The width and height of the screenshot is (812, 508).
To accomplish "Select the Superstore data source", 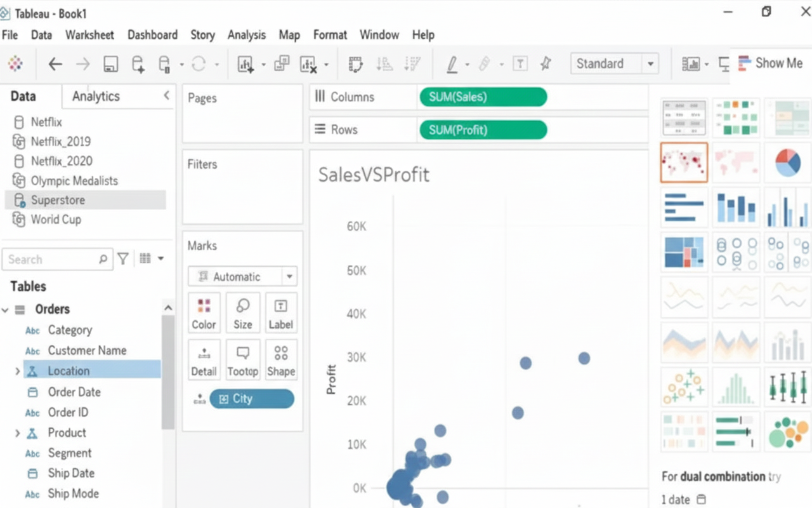I will coord(58,200).
